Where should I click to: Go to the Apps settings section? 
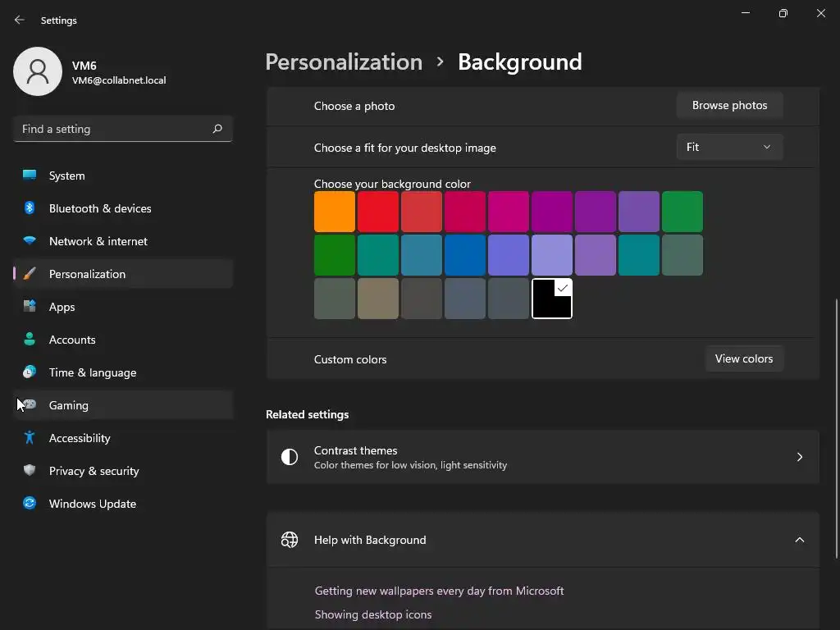[x=62, y=307]
